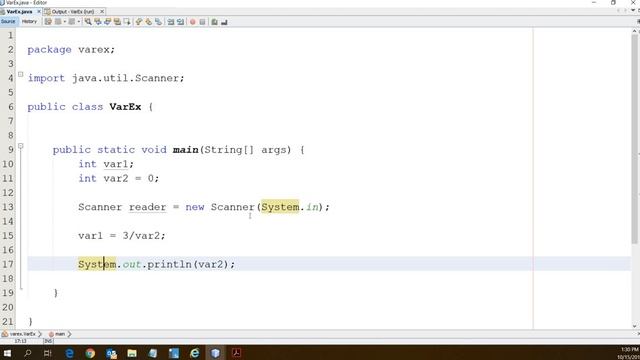This screenshot has width=640, height=360.
Task: Open Task View from the taskbar
Action: (x=48, y=353)
